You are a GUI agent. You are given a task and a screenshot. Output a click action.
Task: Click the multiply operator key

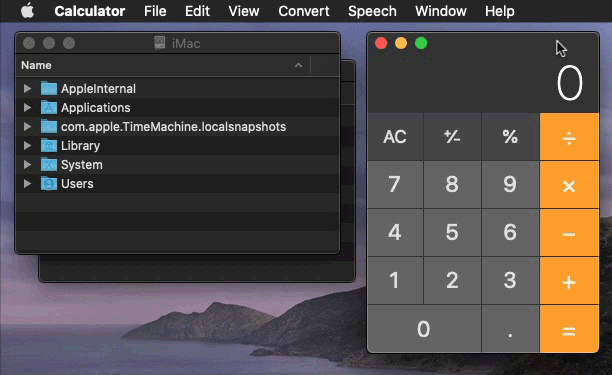coord(569,185)
